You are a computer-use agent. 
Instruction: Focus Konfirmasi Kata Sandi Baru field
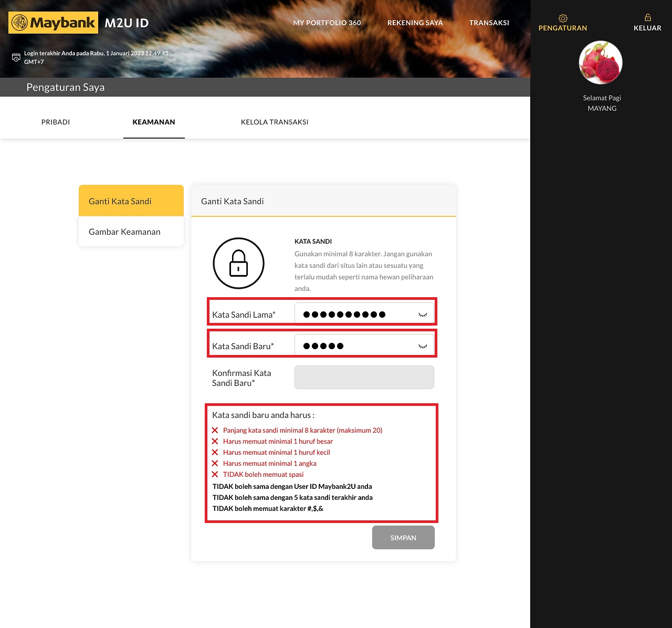(x=364, y=378)
